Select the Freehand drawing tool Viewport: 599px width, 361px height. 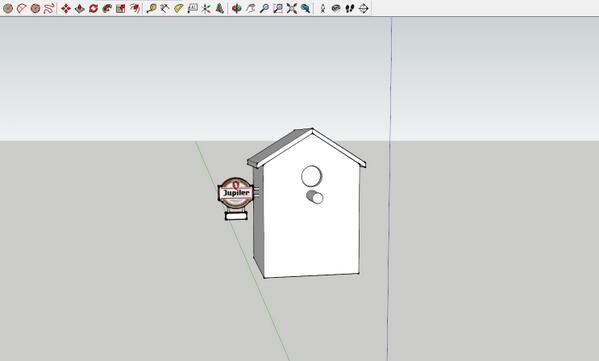[x=49, y=8]
